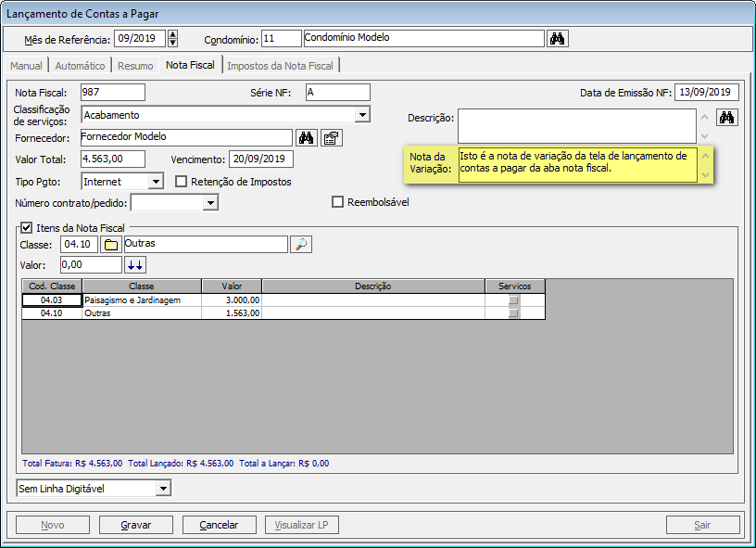The height and width of the screenshot is (548, 756).
Task: Select cell 04.03 in items grid
Action: [52, 300]
